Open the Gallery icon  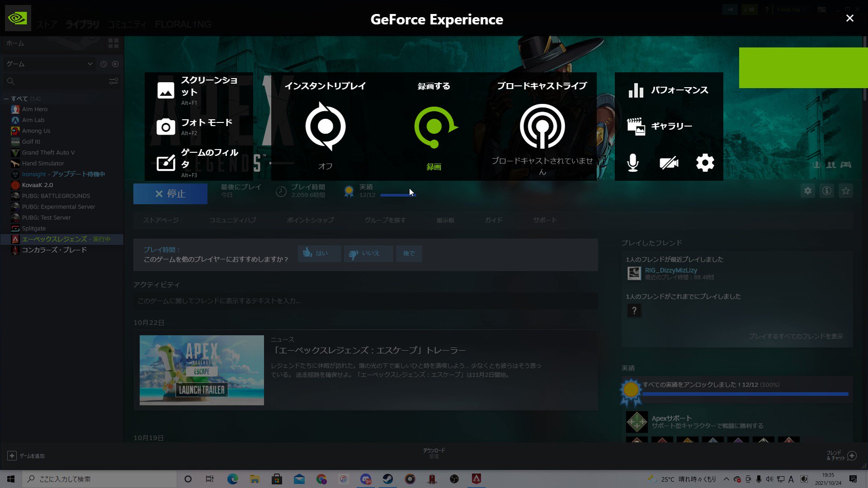coord(636,127)
